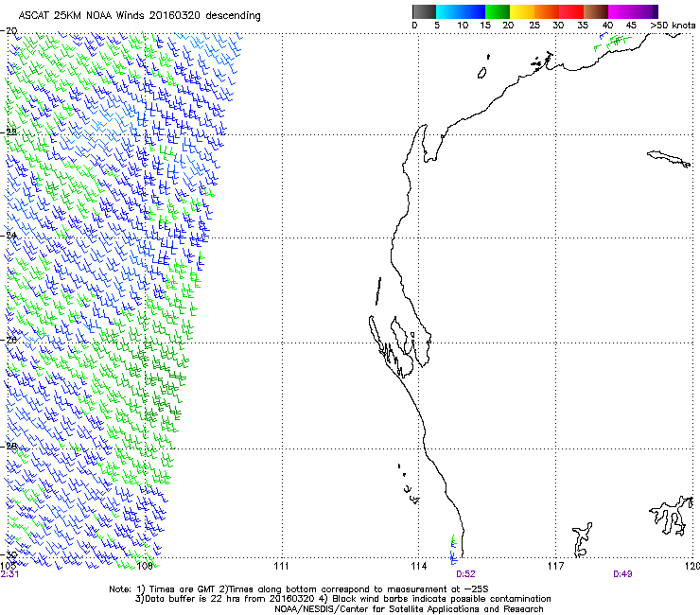Screen dimensions: 700x615
Task: Click the purple overpass time '2:31'
Action: [9, 574]
